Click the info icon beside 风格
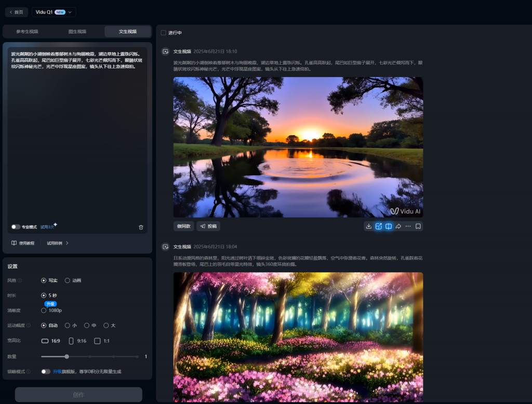The height and width of the screenshot is (404, 532). click(x=20, y=280)
